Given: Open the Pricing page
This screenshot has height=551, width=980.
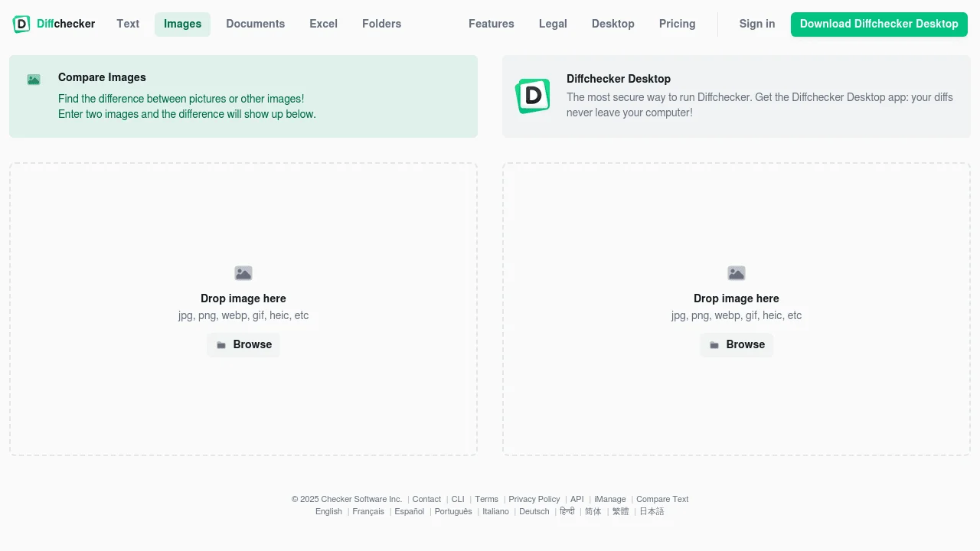Looking at the screenshot, I should (x=677, y=24).
